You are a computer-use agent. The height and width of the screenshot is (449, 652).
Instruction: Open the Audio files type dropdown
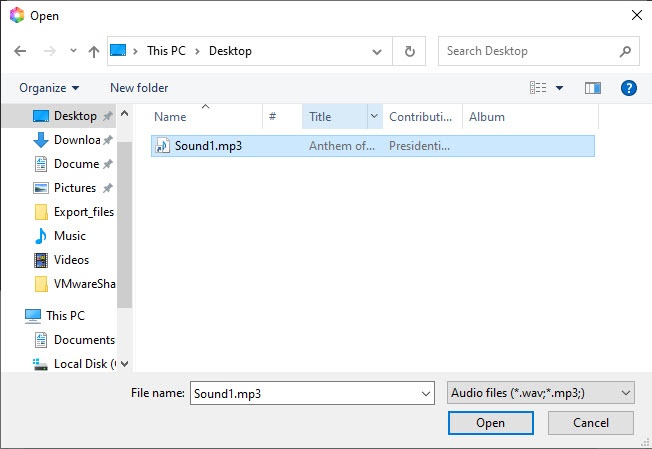[541, 393]
